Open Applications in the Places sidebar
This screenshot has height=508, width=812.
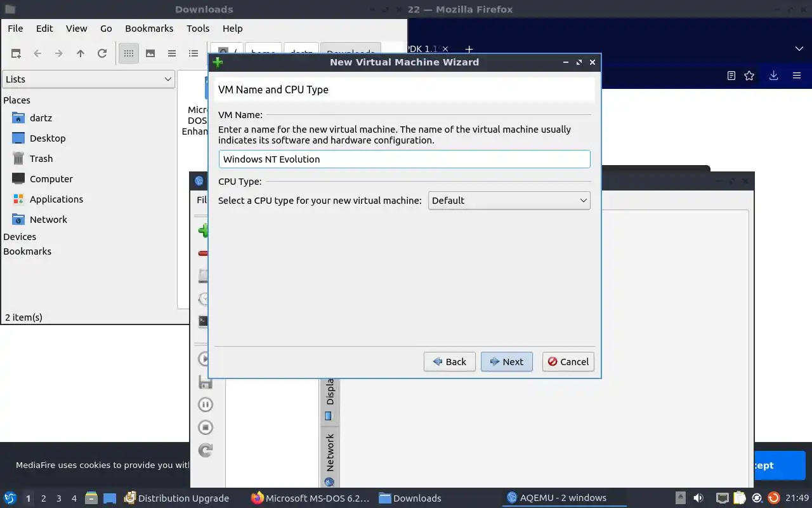(56, 199)
